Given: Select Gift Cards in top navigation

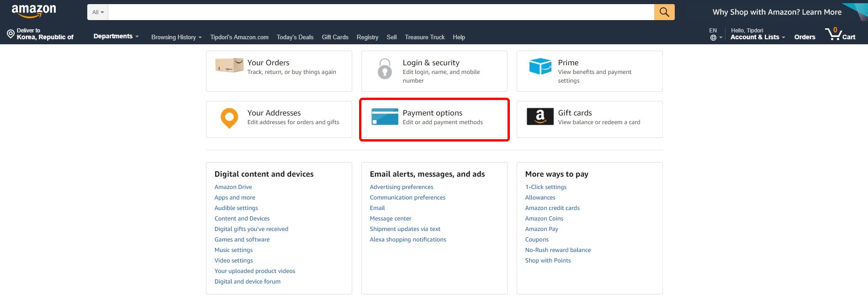Looking at the screenshot, I should pos(335,37).
